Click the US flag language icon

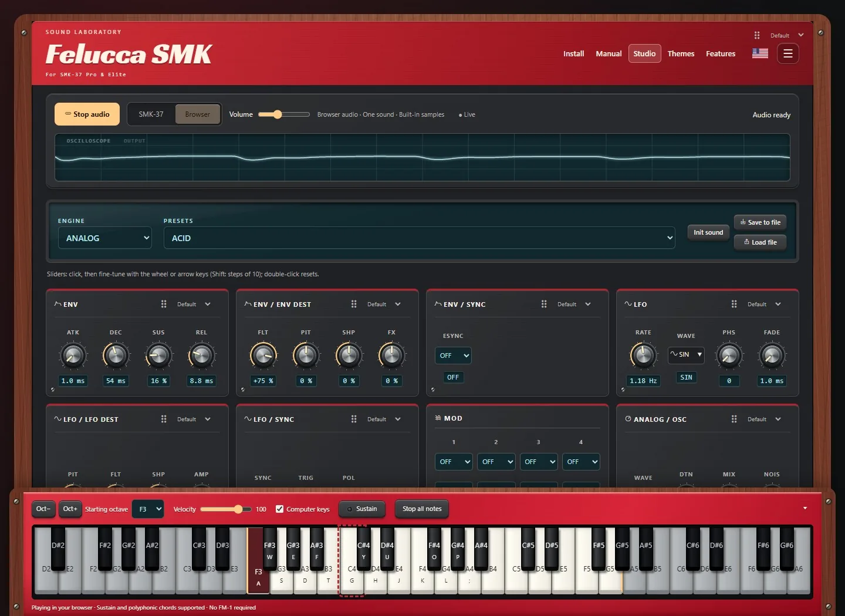click(x=760, y=53)
